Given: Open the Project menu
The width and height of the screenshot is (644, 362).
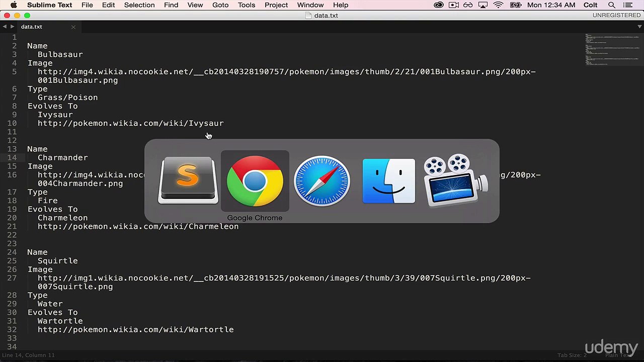Looking at the screenshot, I should [x=276, y=5].
